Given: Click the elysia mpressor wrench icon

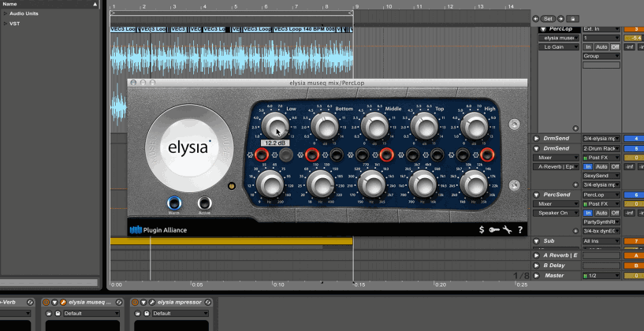Looking at the screenshot, I should (x=151, y=303).
